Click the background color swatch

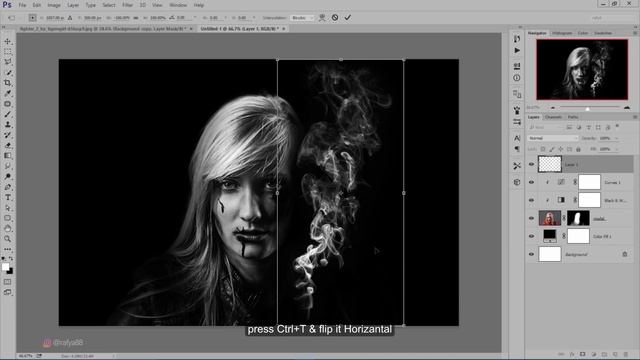pyautogui.click(x=10, y=271)
